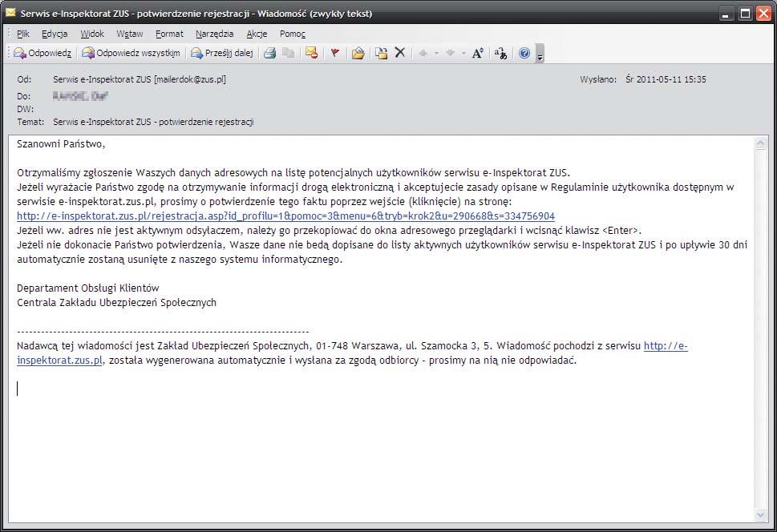Screen dimensions: 777x532
Task: Click Odpowiedz wszystkim to reply all
Action: click(x=132, y=53)
